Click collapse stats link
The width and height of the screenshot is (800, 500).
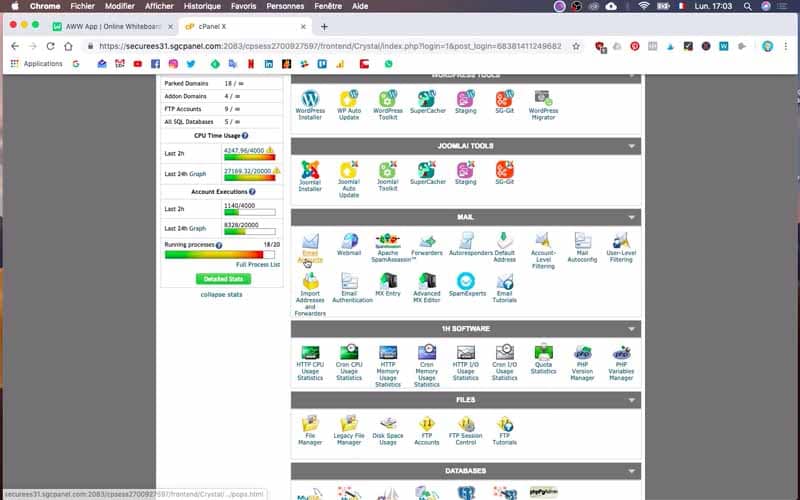click(221, 295)
